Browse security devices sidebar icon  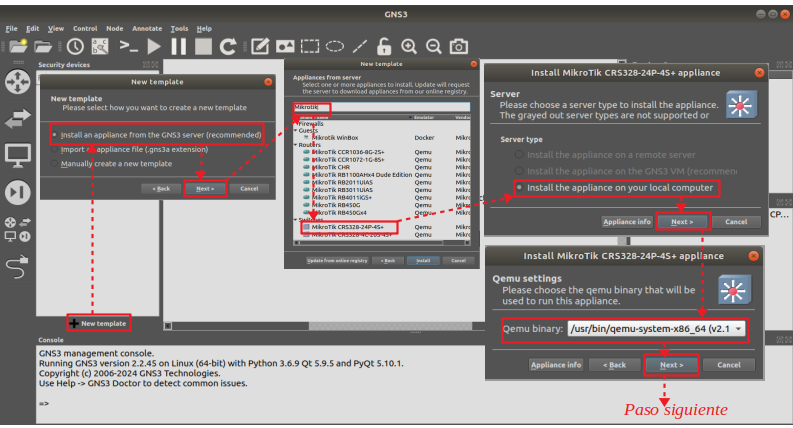point(18,193)
